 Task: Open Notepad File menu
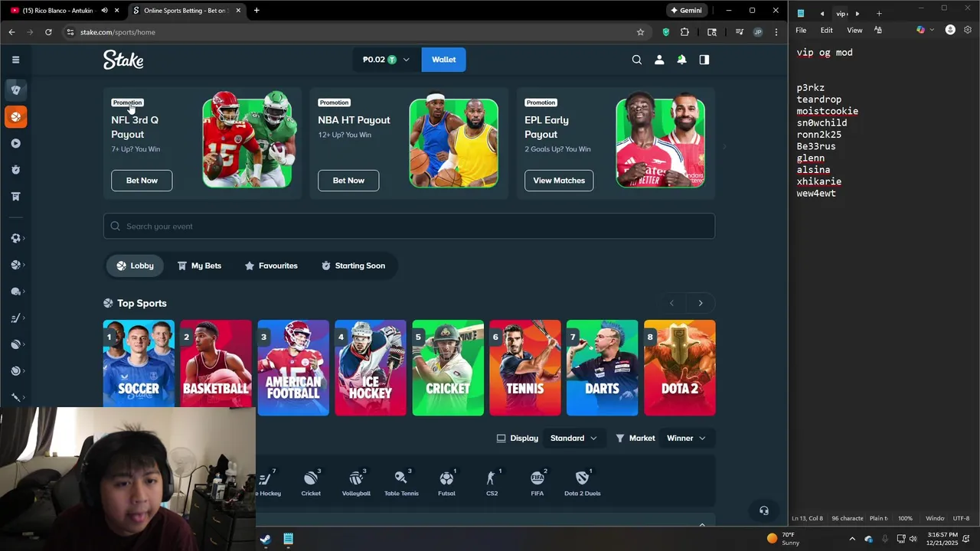pos(801,30)
